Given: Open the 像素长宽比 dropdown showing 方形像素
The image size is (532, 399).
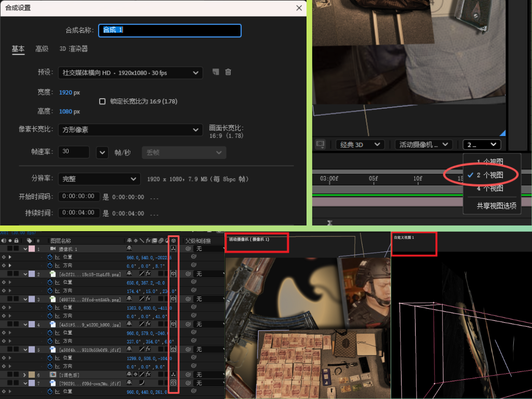Looking at the screenshot, I should (x=130, y=129).
